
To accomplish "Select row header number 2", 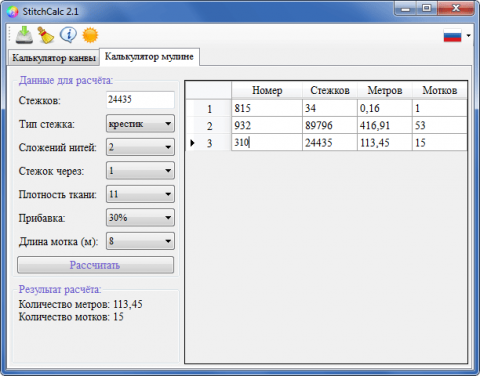I will [209, 126].
